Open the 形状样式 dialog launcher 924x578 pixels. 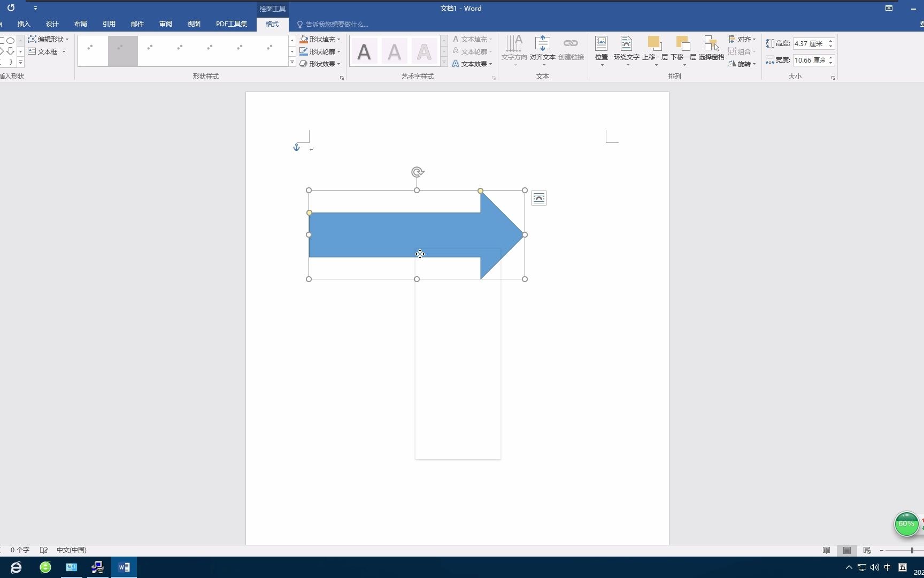(x=342, y=78)
